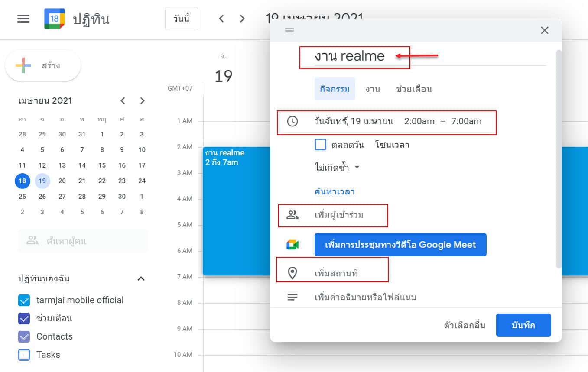Screen dimensions: 588x372
Task: Click the สร้าง create button
Action: pos(43,65)
